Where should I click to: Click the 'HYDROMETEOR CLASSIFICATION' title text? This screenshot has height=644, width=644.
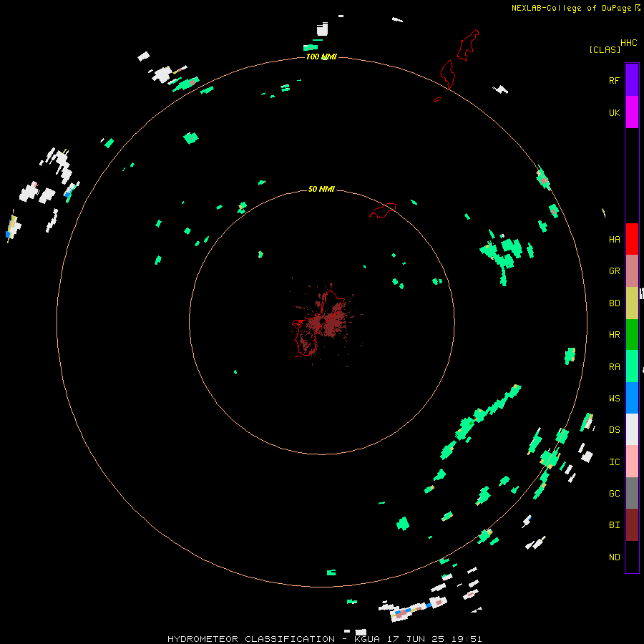coord(251,639)
